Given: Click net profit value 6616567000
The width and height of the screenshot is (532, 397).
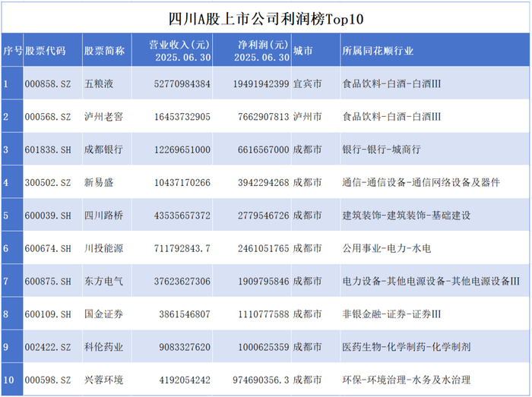Looking at the screenshot, I should point(263,150).
